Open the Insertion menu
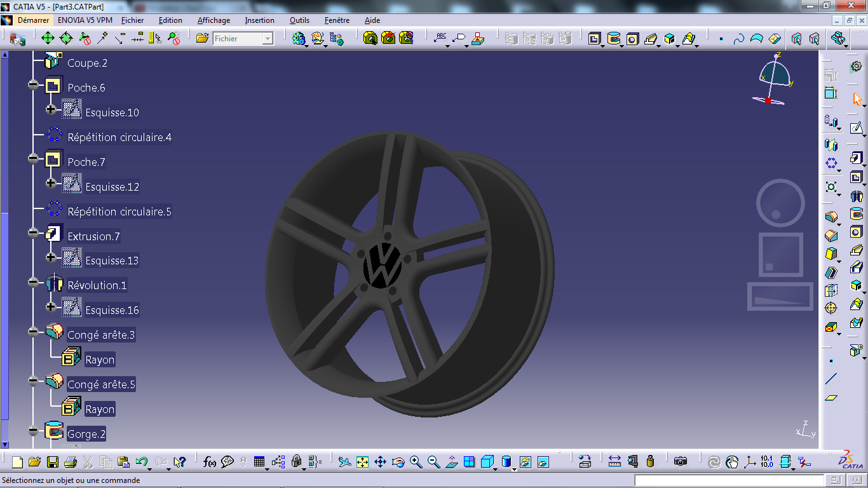Image resolution: width=868 pixels, height=488 pixels. click(x=259, y=20)
